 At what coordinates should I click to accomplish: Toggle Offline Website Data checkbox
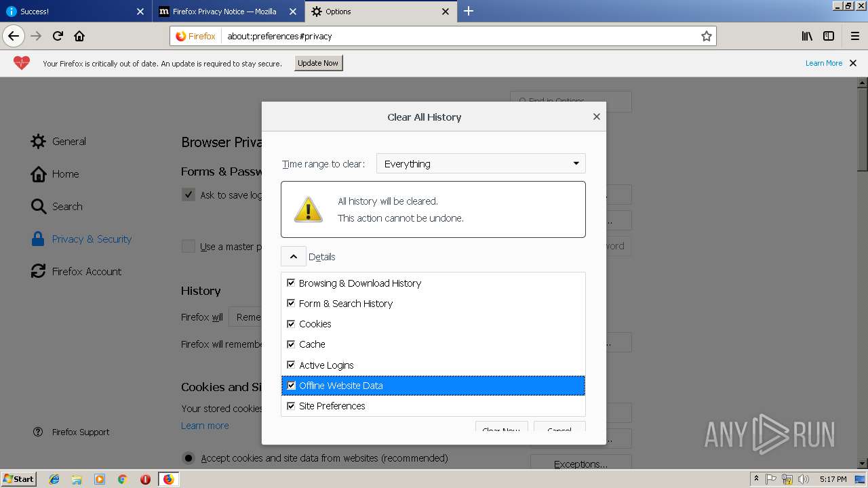(x=291, y=385)
